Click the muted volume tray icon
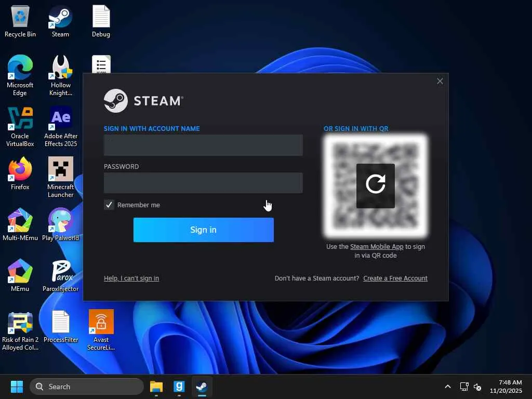This screenshot has width=532, height=399. [x=477, y=387]
